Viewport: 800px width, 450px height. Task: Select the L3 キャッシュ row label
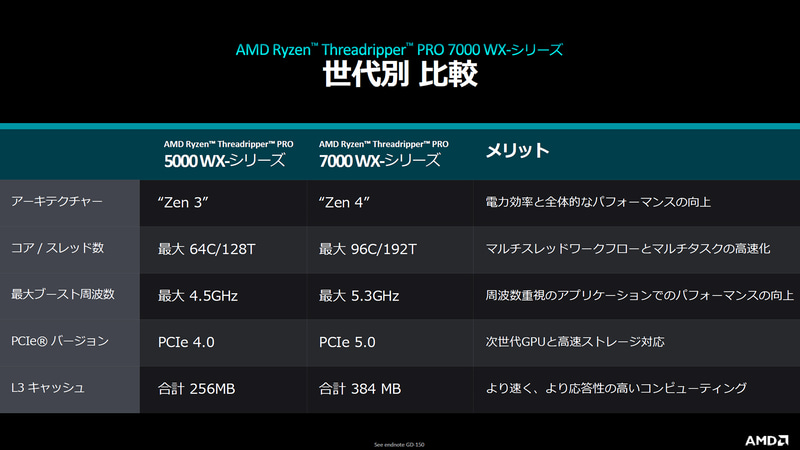pyautogui.click(x=47, y=388)
